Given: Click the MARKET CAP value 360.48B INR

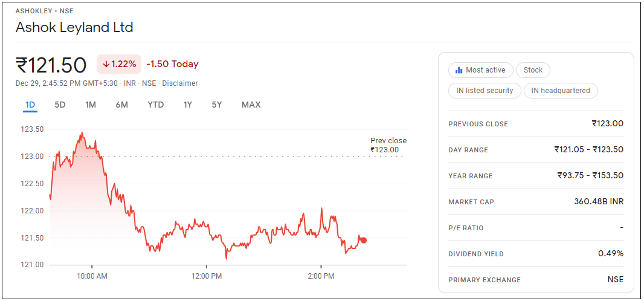Looking at the screenshot, I should pos(599,202).
